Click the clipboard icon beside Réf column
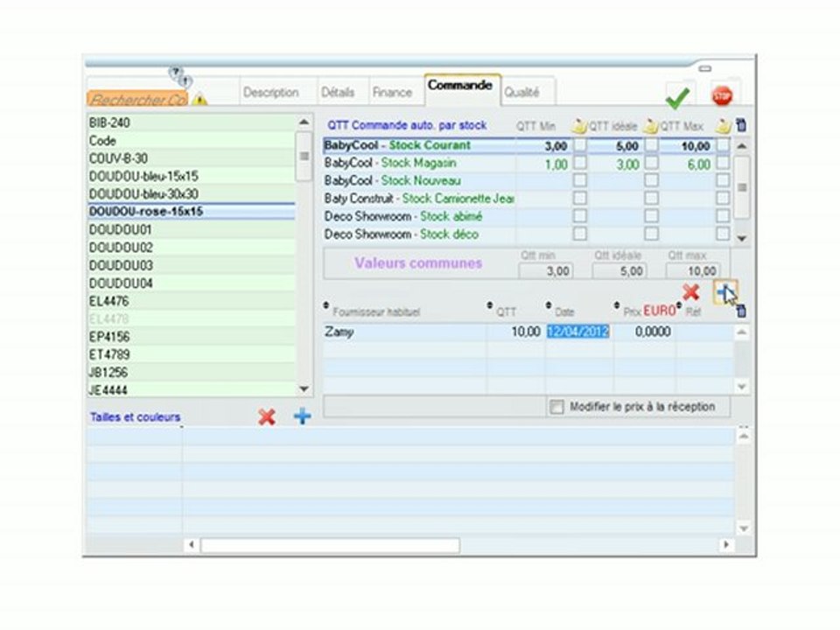 click(x=741, y=311)
